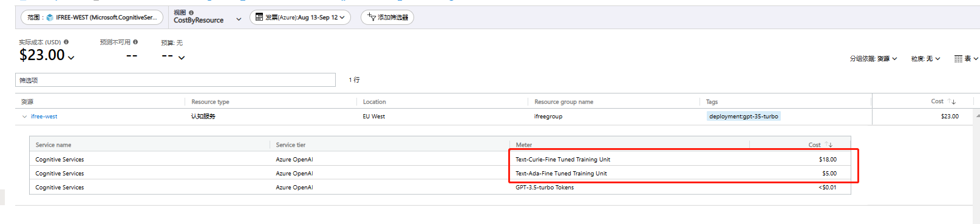Open the granularity dropdown
The width and height of the screenshot is (980, 224).
tap(925, 59)
